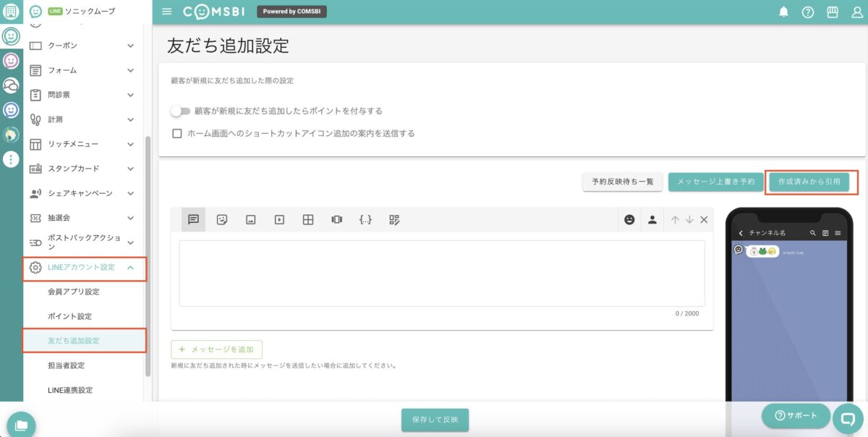Image resolution: width=868 pixels, height=437 pixels.
Task: Open the emoji picker in message editor
Action: click(629, 220)
